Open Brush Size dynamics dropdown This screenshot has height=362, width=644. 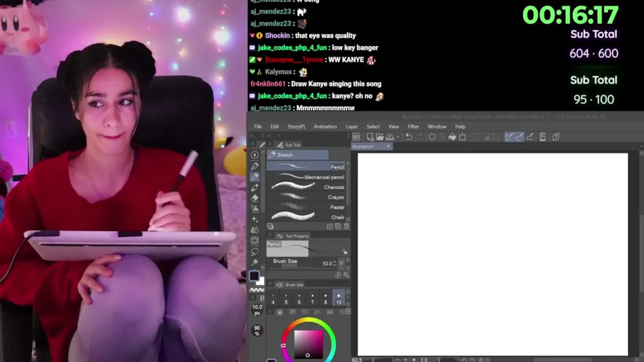[x=341, y=263]
